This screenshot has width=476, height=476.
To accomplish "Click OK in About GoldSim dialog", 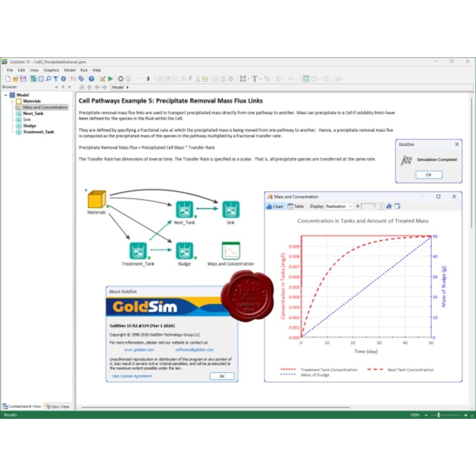I will pyautogui.click(x=222, y=376).
